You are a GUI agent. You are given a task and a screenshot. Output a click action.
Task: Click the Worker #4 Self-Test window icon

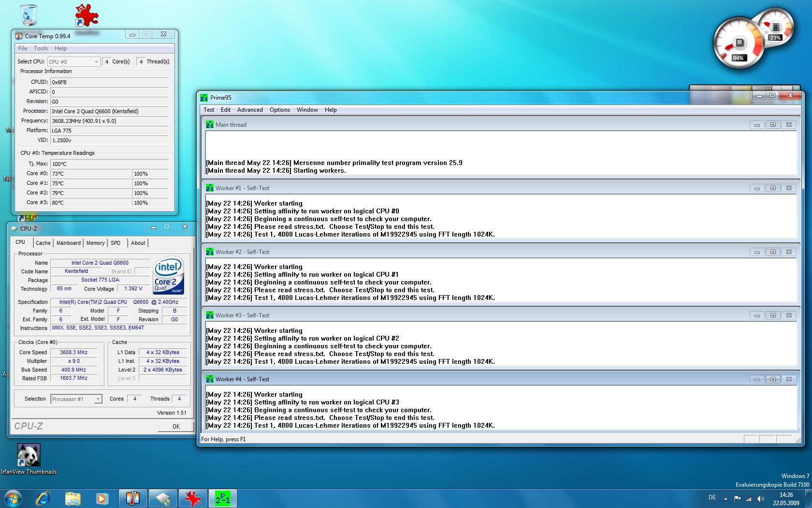[x=209, y=379]
